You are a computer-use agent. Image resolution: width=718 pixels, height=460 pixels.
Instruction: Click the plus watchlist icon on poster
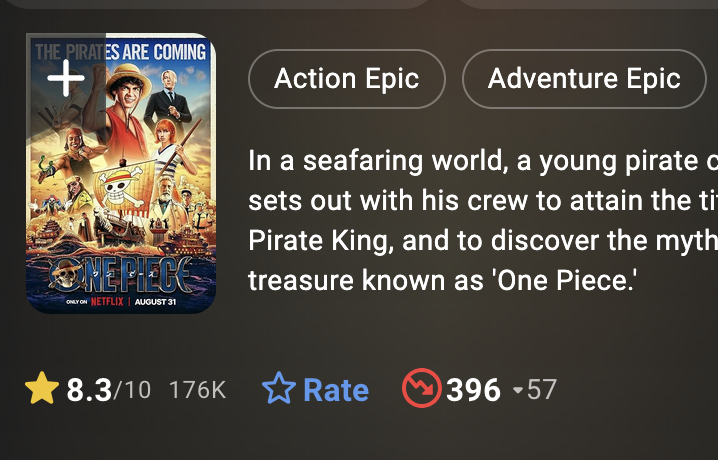point(65,78)
